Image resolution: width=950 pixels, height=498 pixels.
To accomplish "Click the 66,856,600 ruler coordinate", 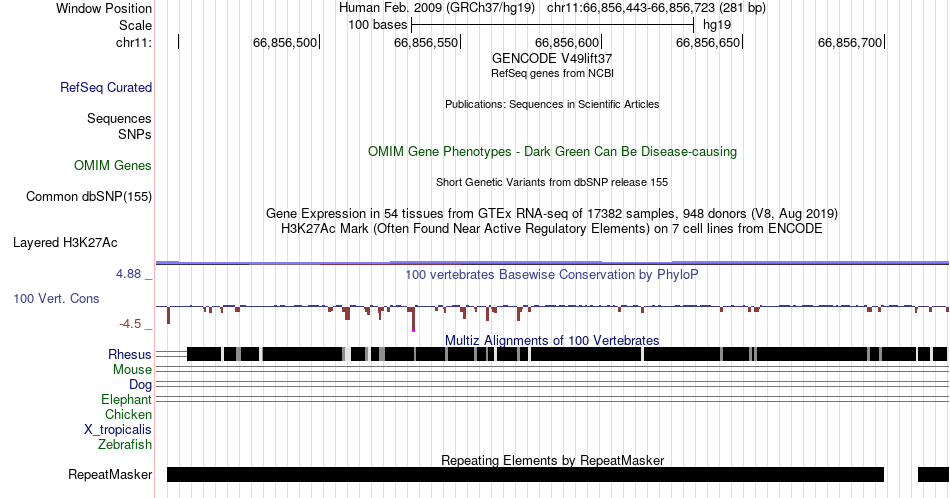I will (x=567, y=42).
